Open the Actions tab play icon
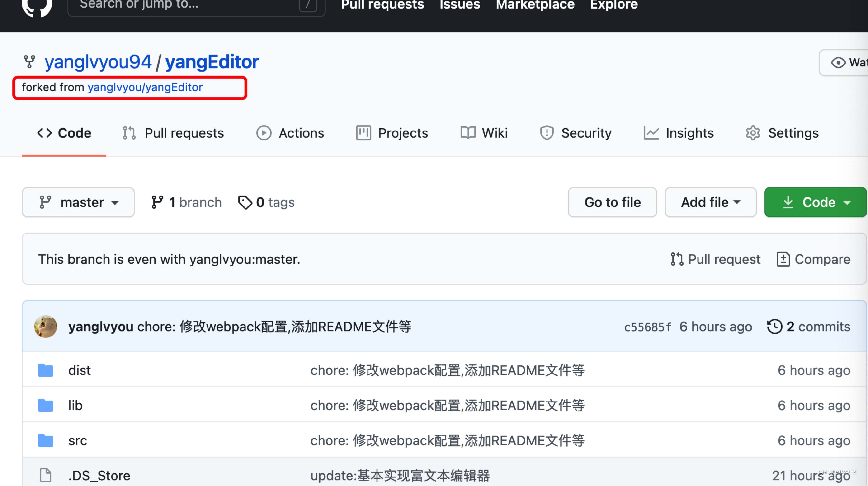The image size is (868, 486). pyautogui.click(x=264, y=133)
